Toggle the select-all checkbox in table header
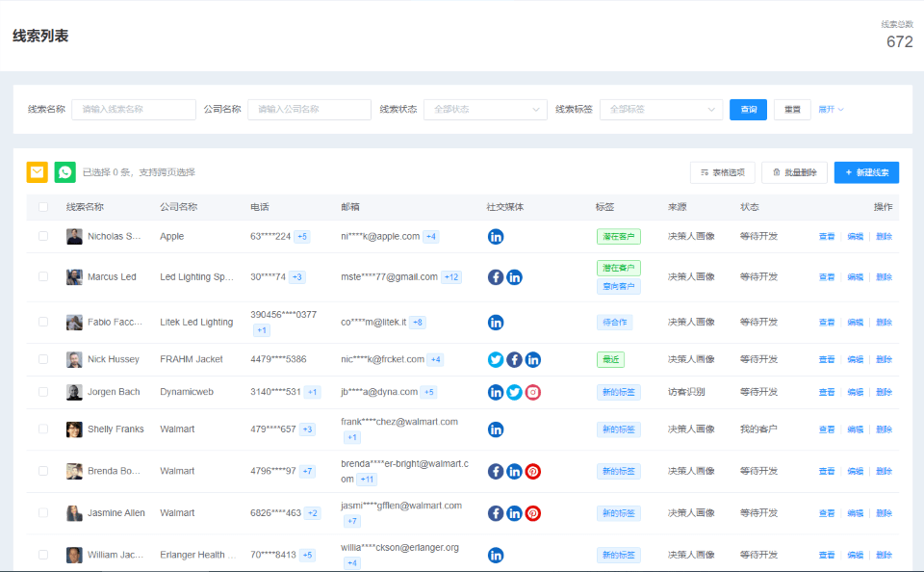The height and width of the screenshot is (572, 924). 43,207
